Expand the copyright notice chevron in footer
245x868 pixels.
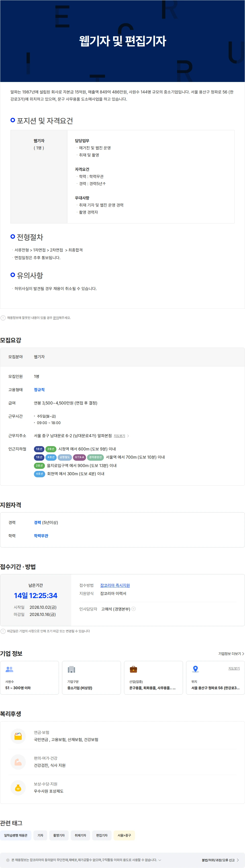click(160, 860)
